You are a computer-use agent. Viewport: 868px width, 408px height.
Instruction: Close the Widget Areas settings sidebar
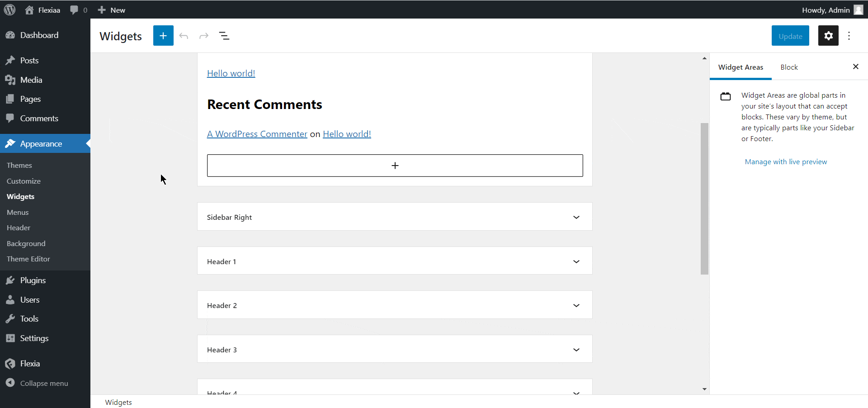coord(855,66)
